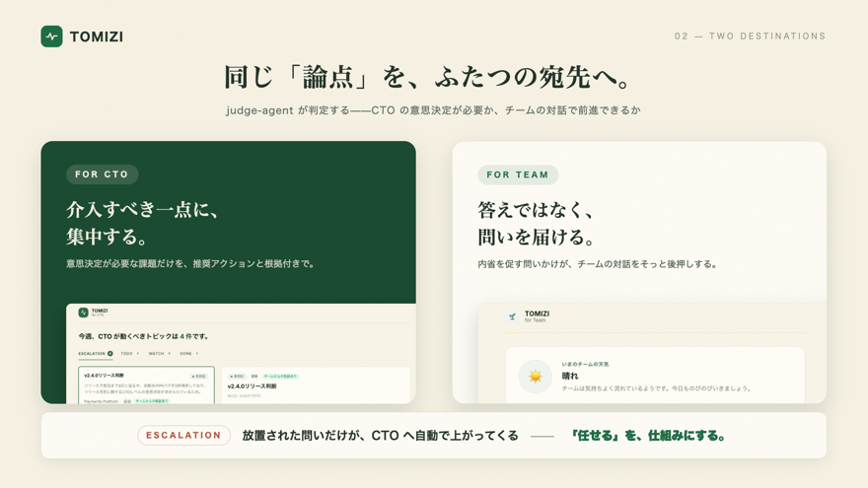Image resolution: width=868 pixels, height=488 pixels.
Task: Select the FOR TEAM pill label
Action: 518,174
